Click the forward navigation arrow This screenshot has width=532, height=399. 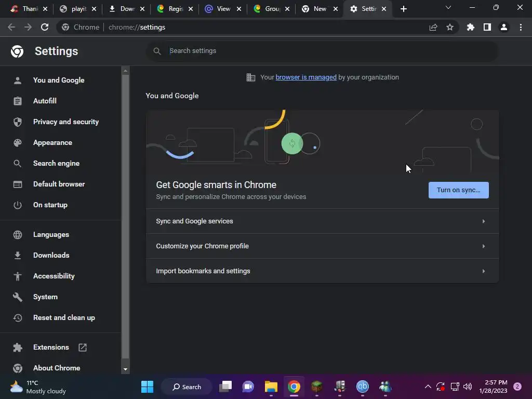[28, 27]
